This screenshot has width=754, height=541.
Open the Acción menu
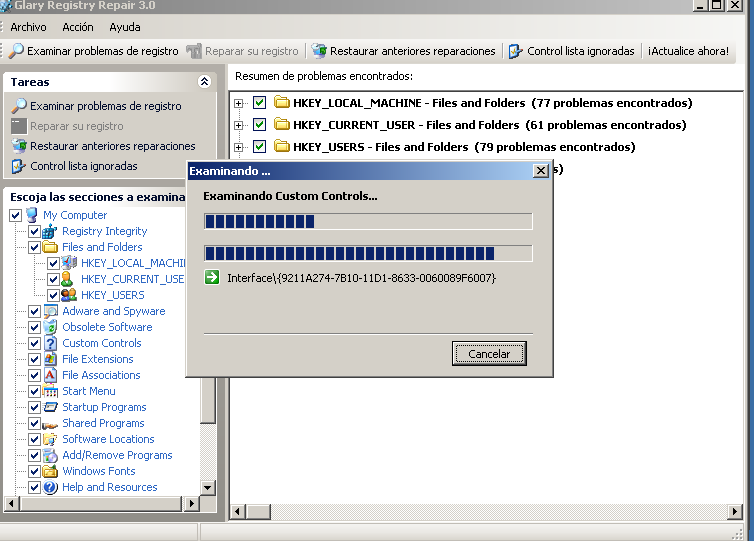78,27
